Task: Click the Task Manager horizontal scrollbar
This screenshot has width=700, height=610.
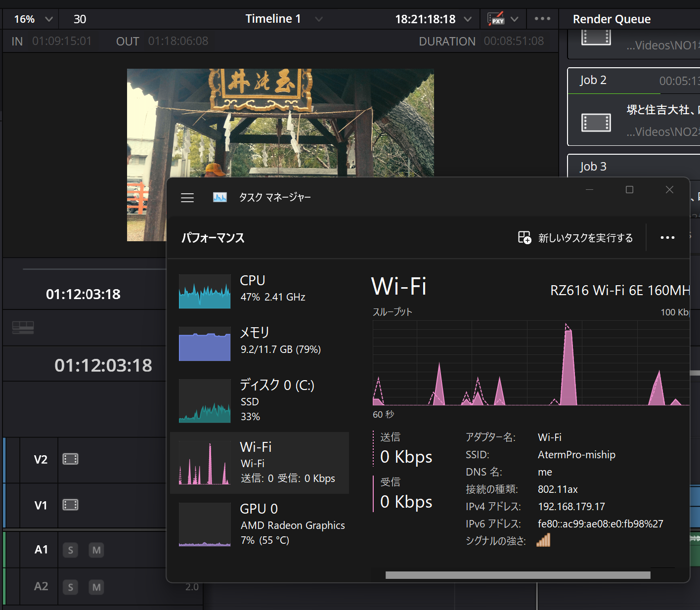Action: (518, 575)
